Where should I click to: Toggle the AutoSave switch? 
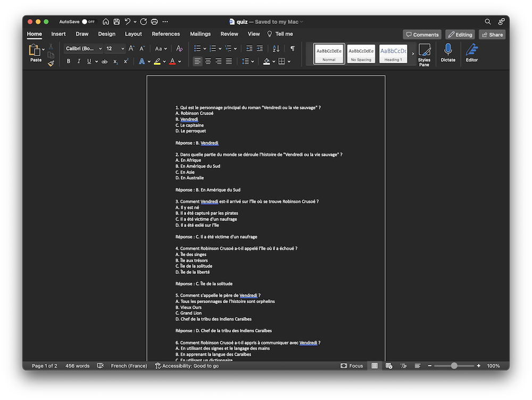pos(88,22)
